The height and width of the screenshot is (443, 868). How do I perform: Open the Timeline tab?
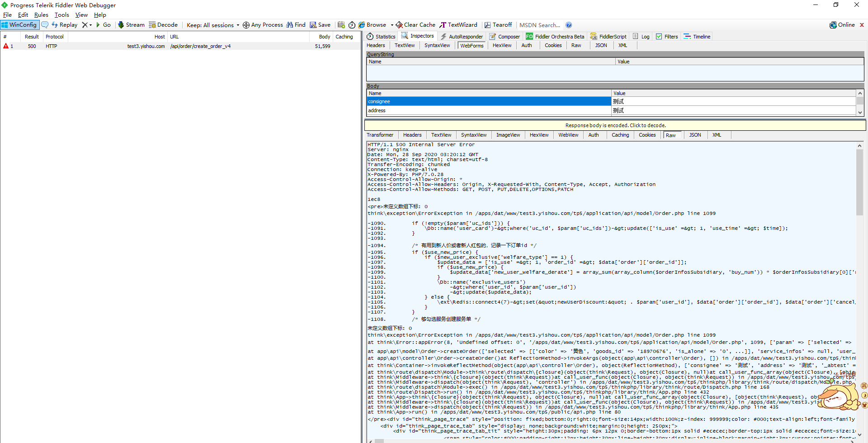[x=697, y=37]
